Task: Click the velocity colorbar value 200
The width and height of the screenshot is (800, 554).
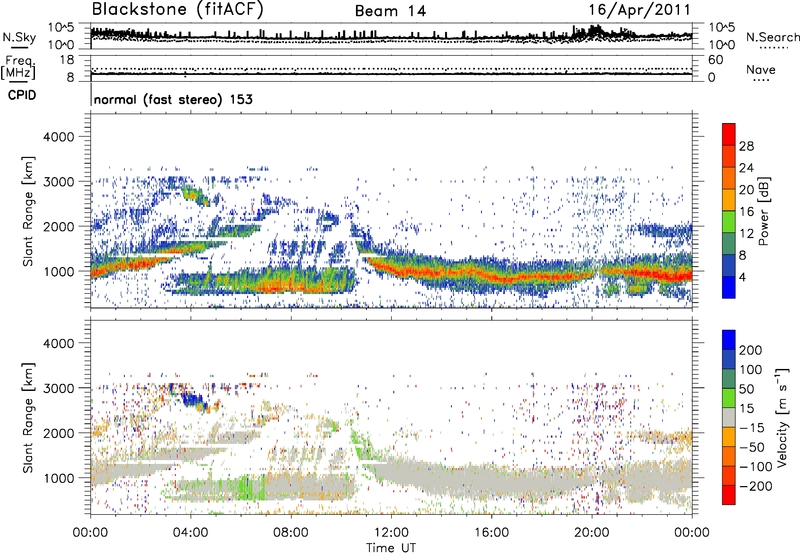Action: tap(751, 350)
